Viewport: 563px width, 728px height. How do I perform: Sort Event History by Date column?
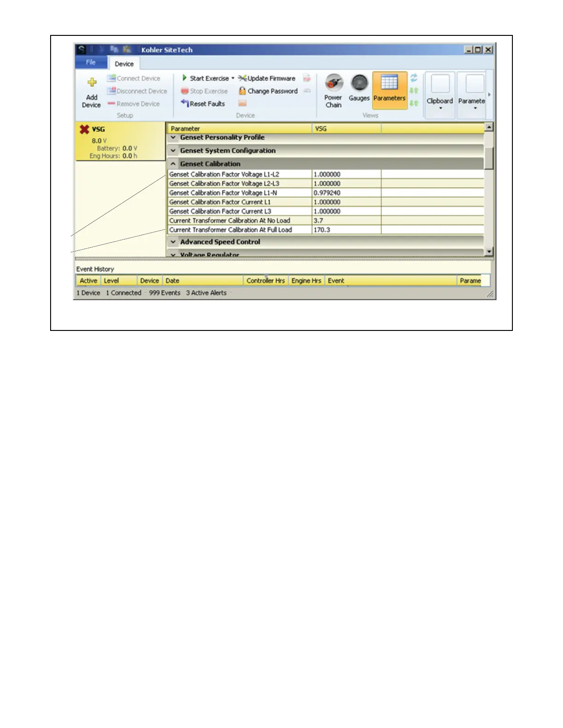(x=203, y=280)
